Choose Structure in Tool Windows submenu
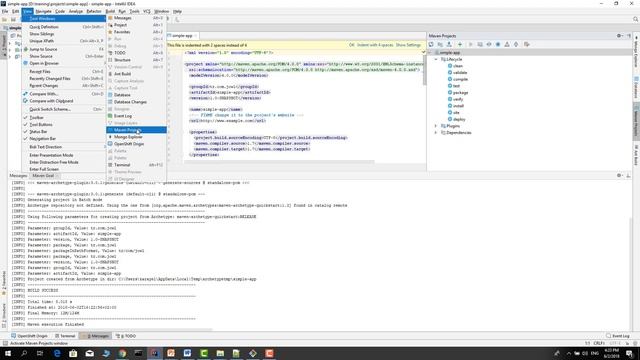The image size is (640, 360). pos(136,60)
